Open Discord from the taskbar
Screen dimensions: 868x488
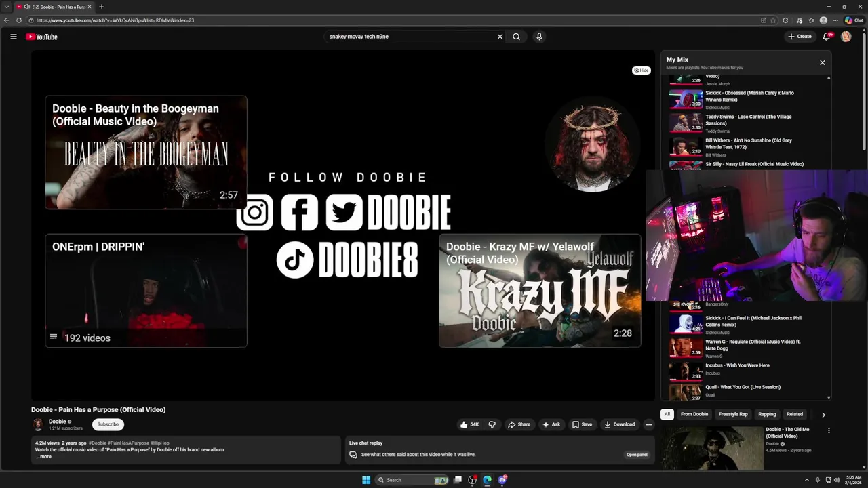tap(502, 480)
